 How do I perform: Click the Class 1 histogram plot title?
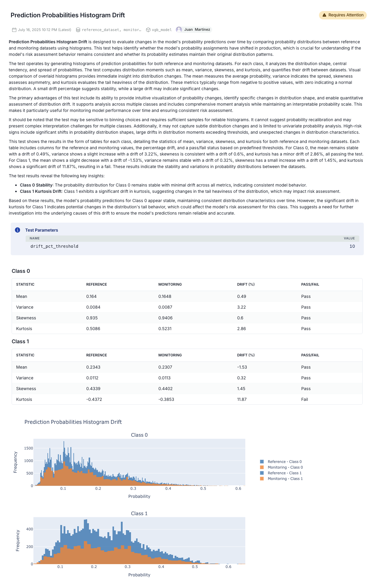click(x=139, y=513)
